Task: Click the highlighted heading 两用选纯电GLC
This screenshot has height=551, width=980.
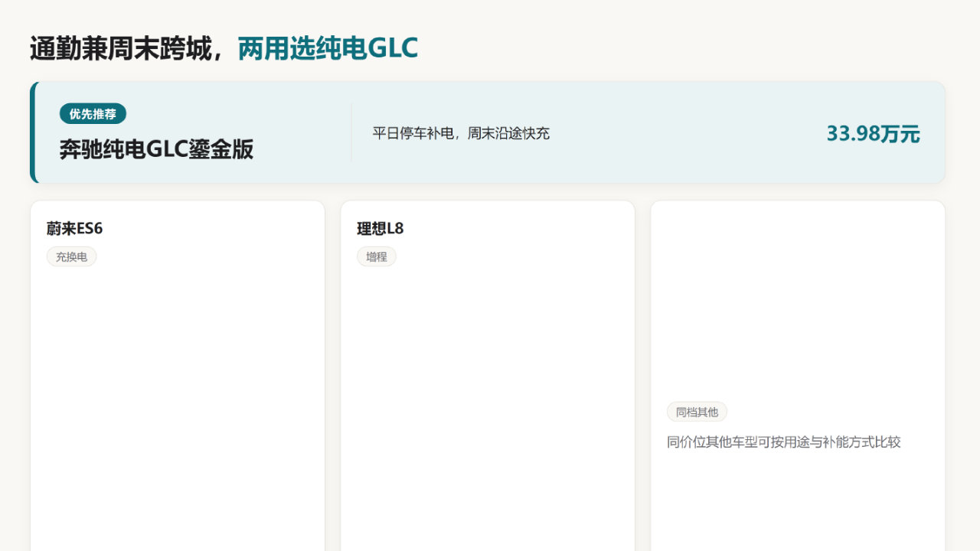Action: pos(328,48)
